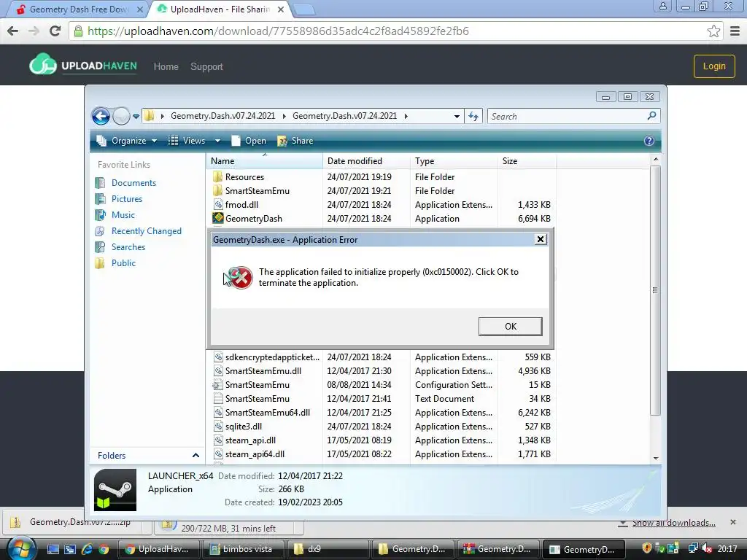Click the Explorer forward arrow button
Screen dimensions: 747x560
pos(121,116)
